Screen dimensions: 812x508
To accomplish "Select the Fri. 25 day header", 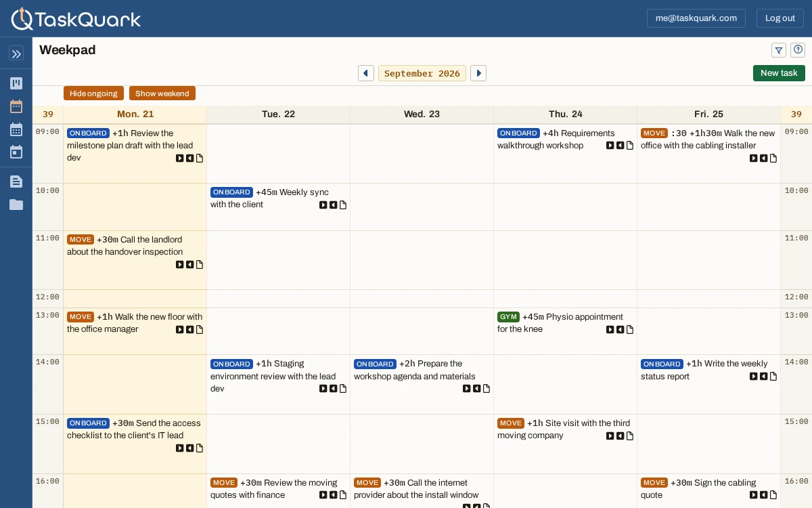I will tap(709, 114).
